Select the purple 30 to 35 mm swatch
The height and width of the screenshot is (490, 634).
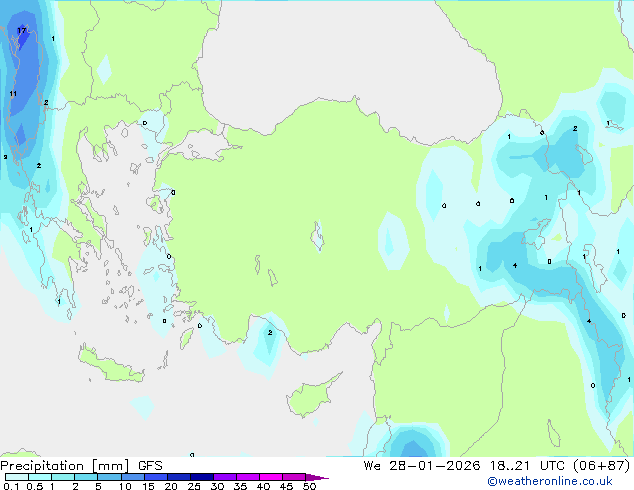(225, 477)
